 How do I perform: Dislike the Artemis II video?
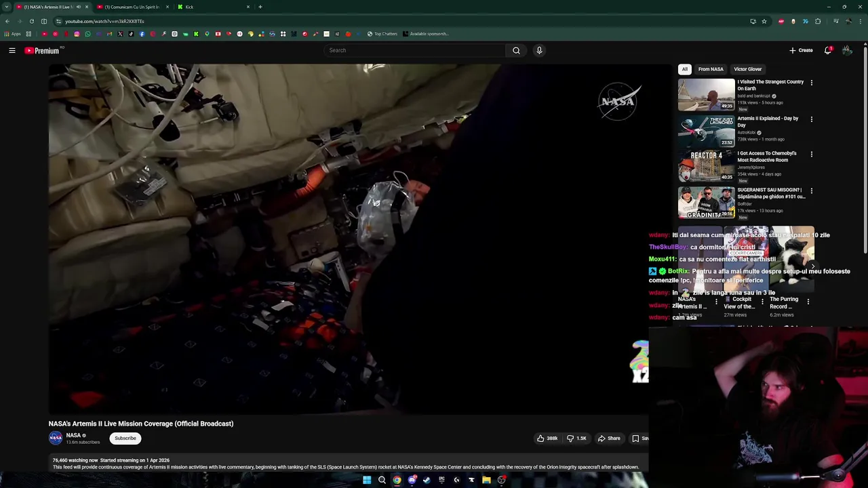point(576,439)
